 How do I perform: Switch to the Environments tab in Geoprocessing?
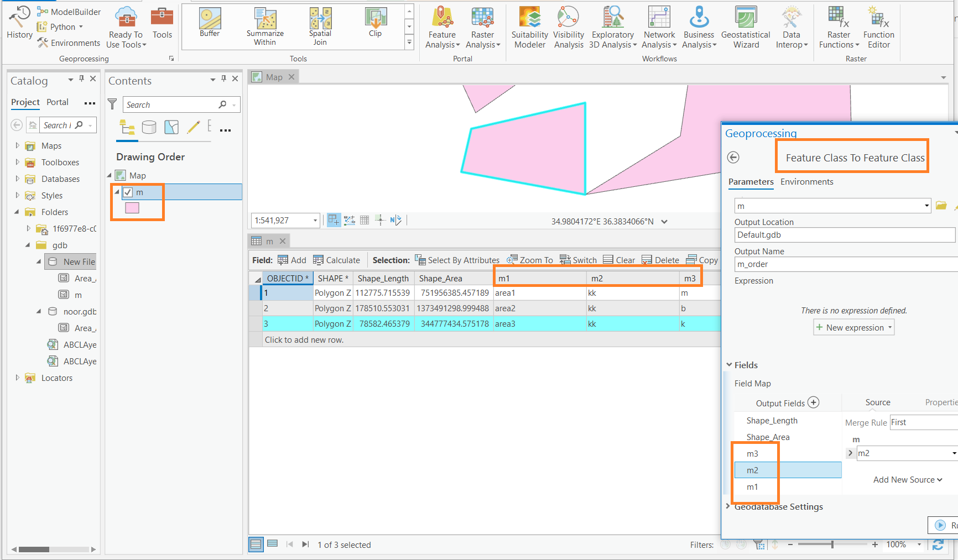point(806,181)
